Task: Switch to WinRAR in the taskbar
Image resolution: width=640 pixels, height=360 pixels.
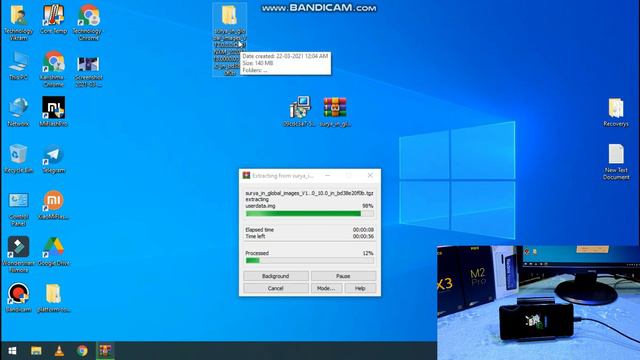Action: tap(105, 351)
